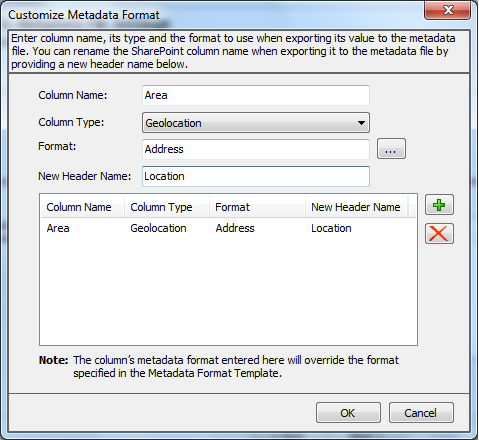This screenshot has height=440, width=479.
Task: Expand the Column Type dropdown arrow
Action: (x=361, y=123)
